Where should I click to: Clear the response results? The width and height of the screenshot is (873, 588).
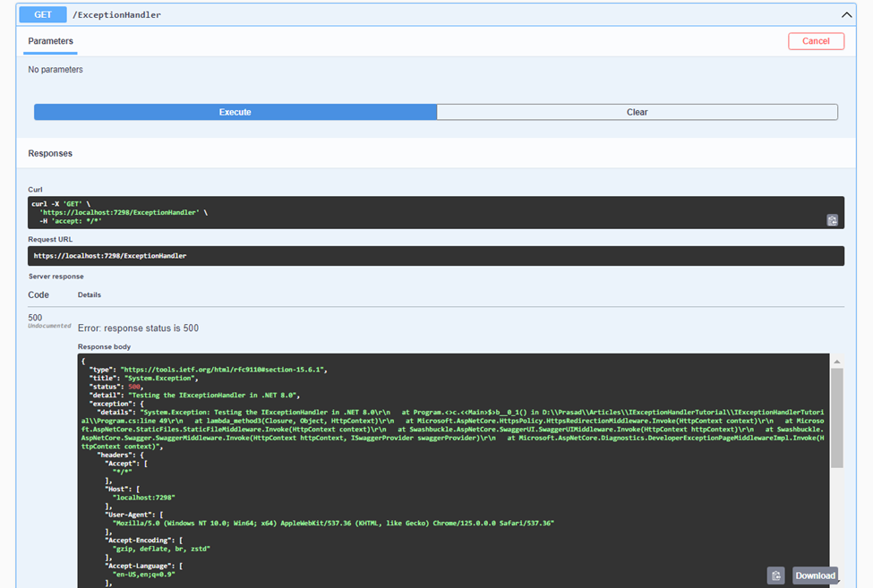[x=637, y=112]
